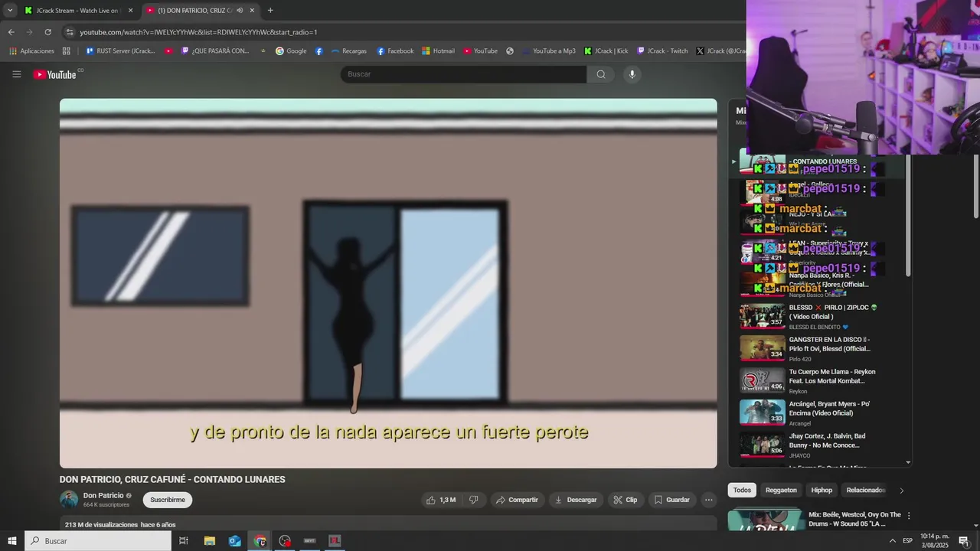The width and height of the screenshot is (980, 551).
Task: Open options menu for Mix Beéle video
Action: [909, 515]
